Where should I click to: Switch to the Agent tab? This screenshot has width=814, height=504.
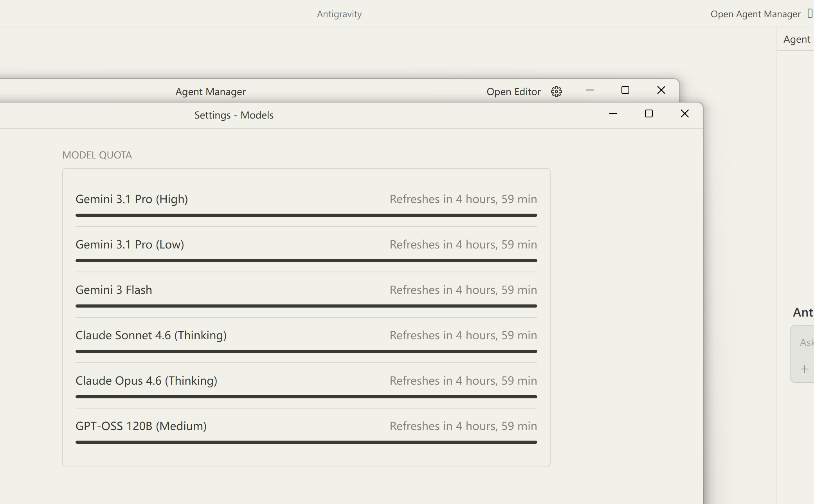(797, 39)
